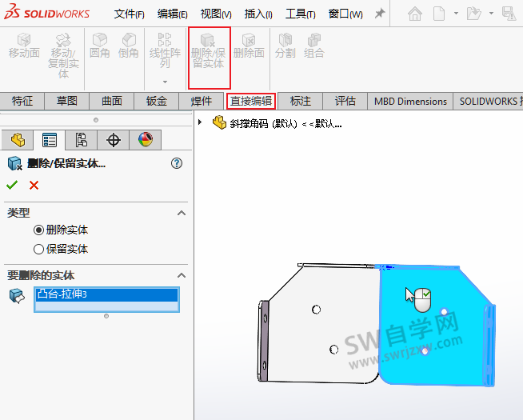Select the 删除实体 radio option
The image size is (523, 420).
[61, 230]
